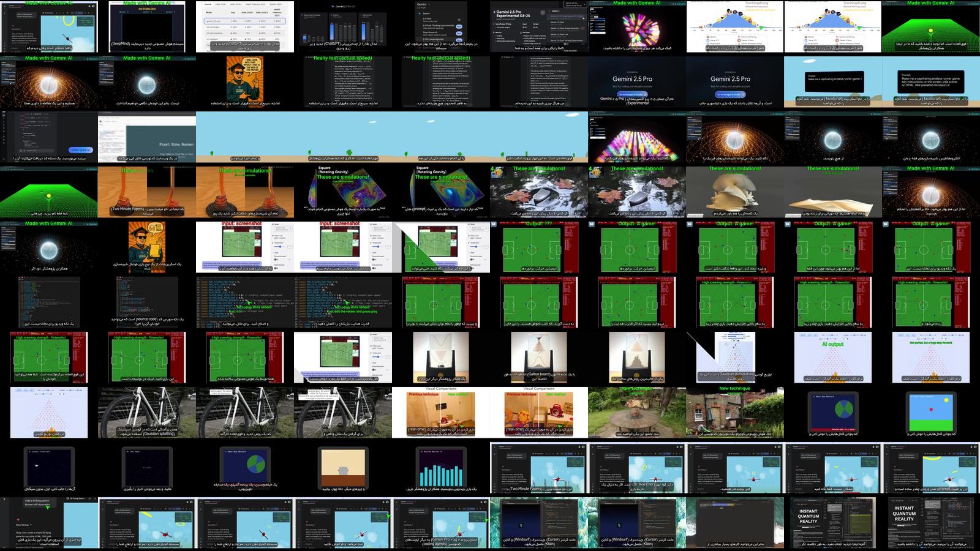980x551 pixels.
Task: Select the Pixel Dino Runner website thumbnail
Action: 146,137
